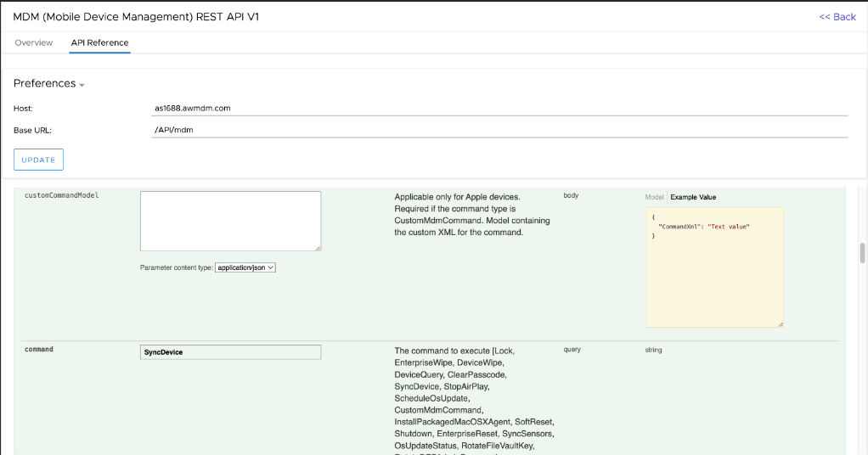Click the Base URL input field

click(x=499, y=130)
